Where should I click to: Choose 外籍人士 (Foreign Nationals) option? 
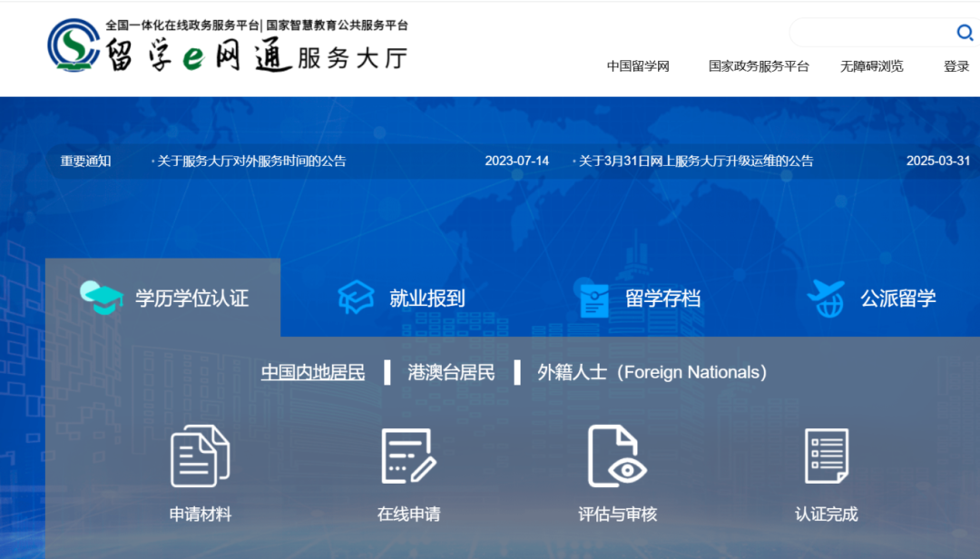pos(652,372)
